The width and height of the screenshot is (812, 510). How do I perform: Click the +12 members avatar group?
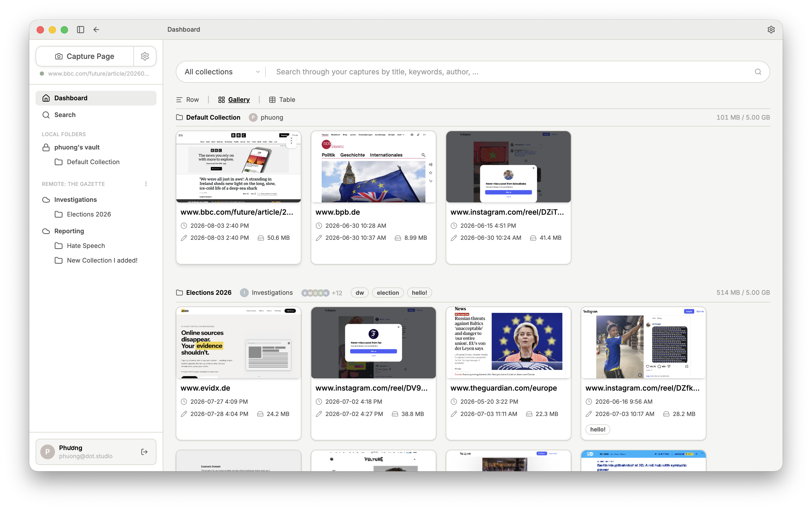[322, 293]
